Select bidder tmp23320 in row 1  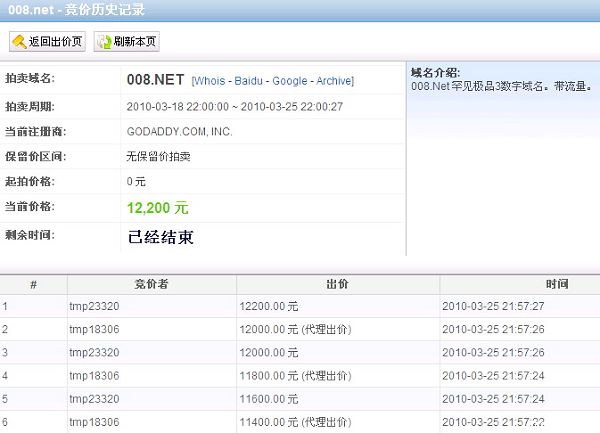coord(93,306)
